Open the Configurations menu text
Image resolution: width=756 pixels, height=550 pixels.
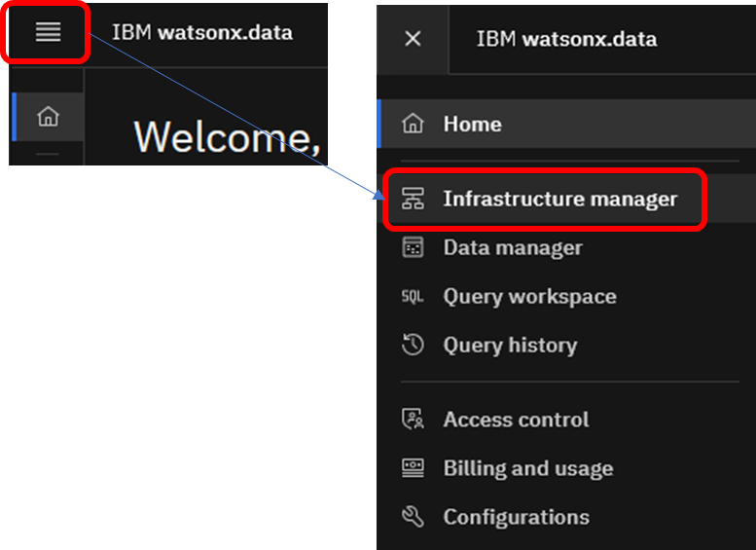click(516, 517)
